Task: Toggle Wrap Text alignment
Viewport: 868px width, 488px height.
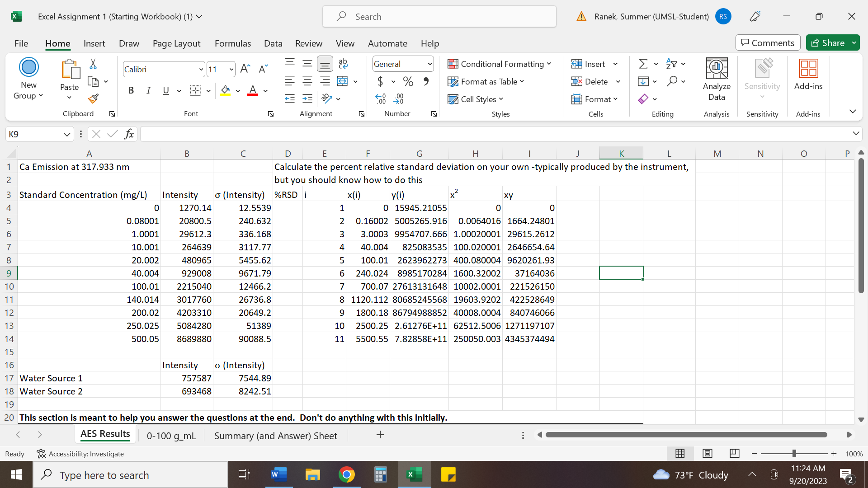Action: click(x=342, y=63)
